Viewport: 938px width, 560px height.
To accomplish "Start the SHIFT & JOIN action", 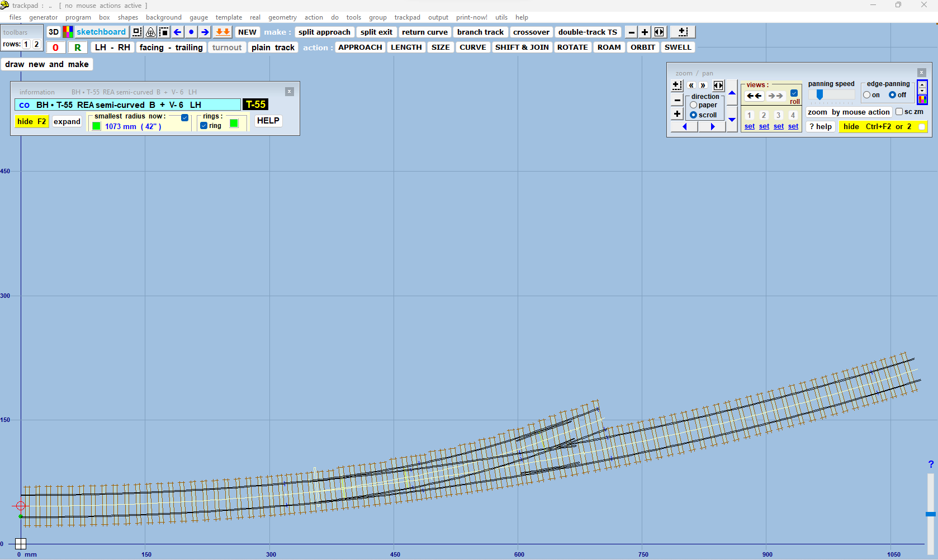I will point(522,47).
